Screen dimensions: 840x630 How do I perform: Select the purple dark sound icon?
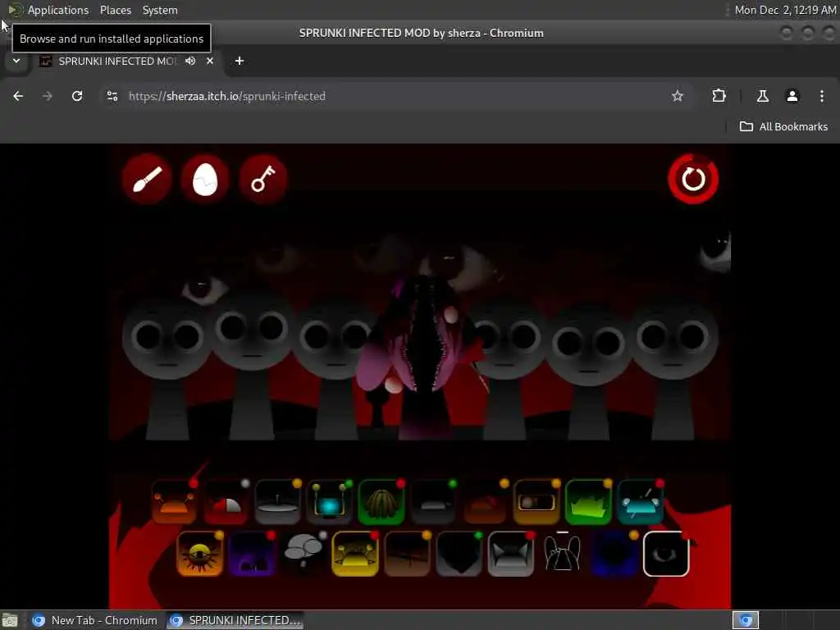pyautogui.click(x=252, y=554)
